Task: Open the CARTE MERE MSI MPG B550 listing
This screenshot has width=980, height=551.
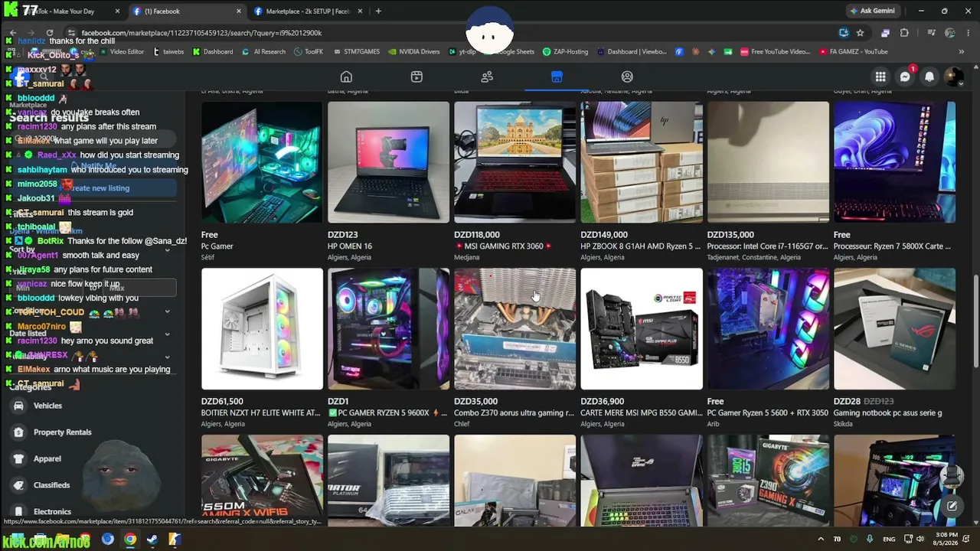Action: 642,413
